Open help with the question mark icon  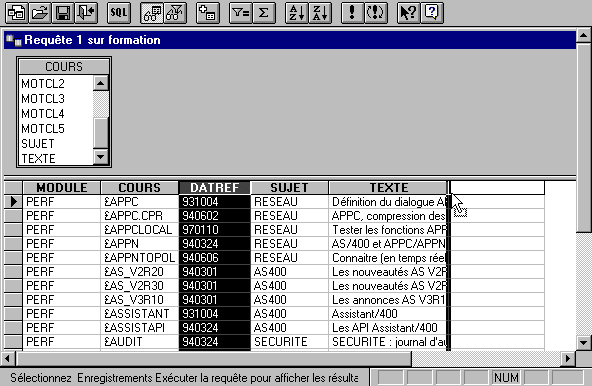[x=432, y=12]
